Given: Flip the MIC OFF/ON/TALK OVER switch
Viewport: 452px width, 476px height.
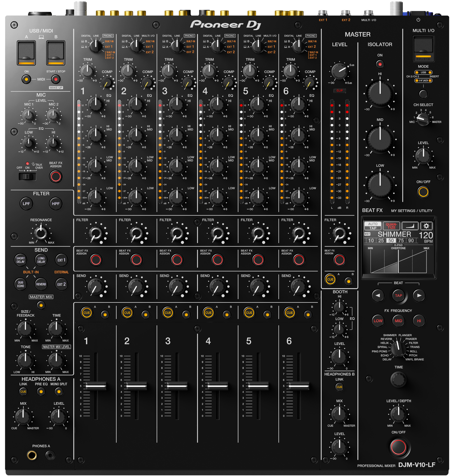Looking at the screenshot, I should click(x=27, y=177).
